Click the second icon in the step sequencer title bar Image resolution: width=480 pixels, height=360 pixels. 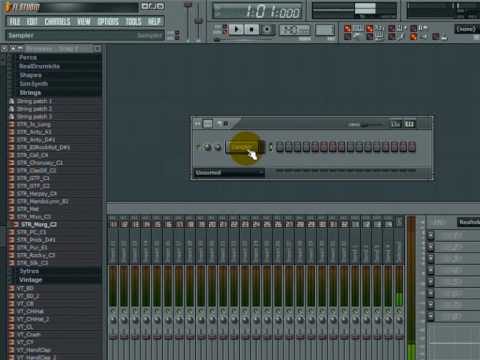tap(208, 124)
